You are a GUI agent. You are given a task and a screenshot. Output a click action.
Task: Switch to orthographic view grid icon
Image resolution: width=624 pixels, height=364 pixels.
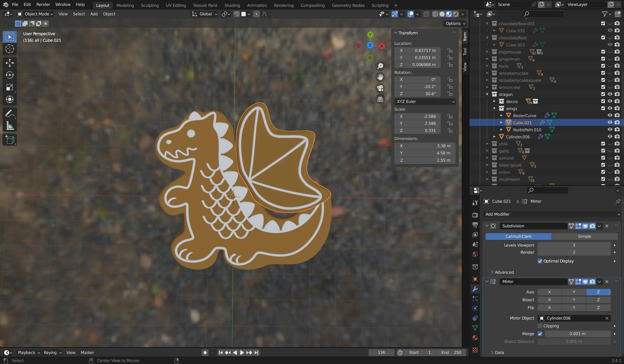tap(380, 99)
